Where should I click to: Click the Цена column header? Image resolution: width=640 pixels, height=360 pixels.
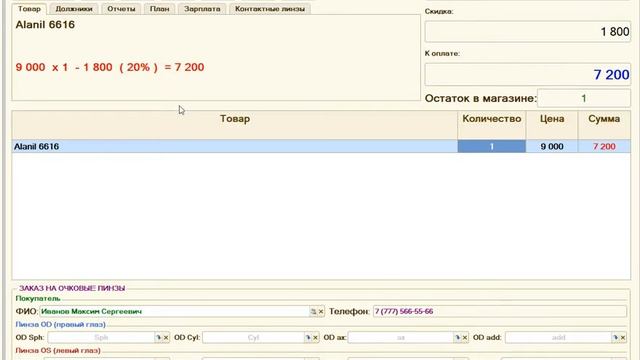coord(552,124)
